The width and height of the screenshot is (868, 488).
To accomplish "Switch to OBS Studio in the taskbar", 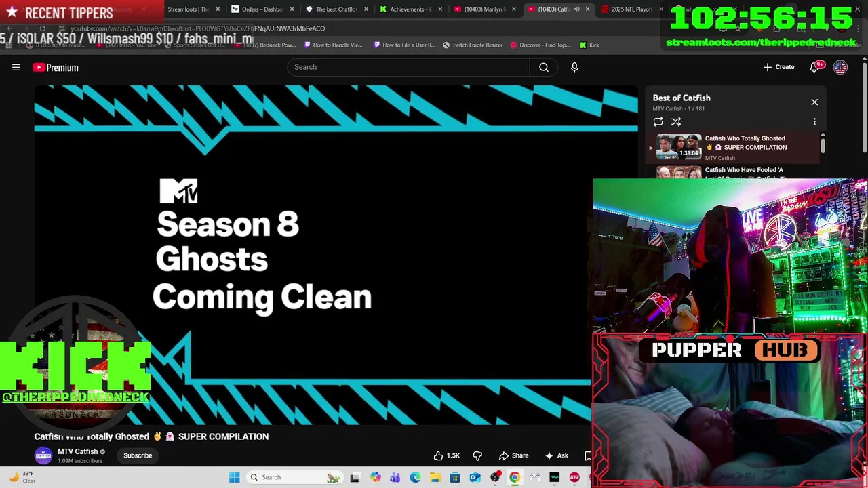I will click(x=495, y=477).
